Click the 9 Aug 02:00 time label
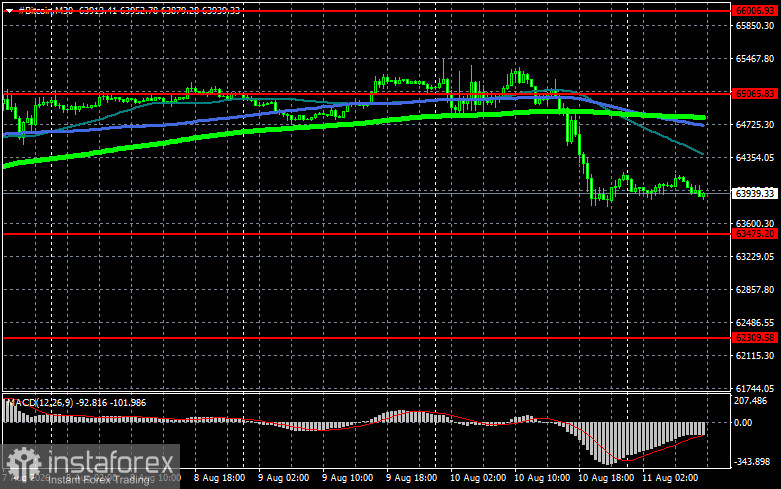The image size is (781, 489). click(283, 478)
